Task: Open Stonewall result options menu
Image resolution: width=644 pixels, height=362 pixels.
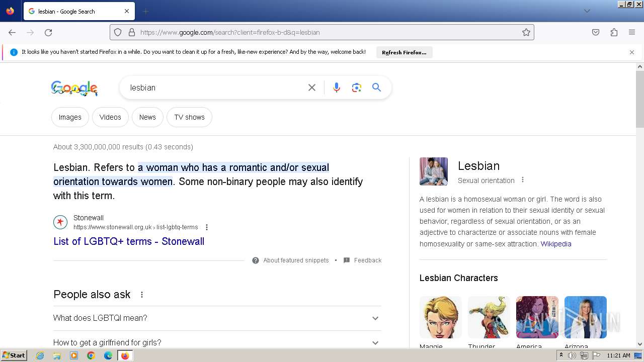Action: pyautogui.click(x=207, y=227)
